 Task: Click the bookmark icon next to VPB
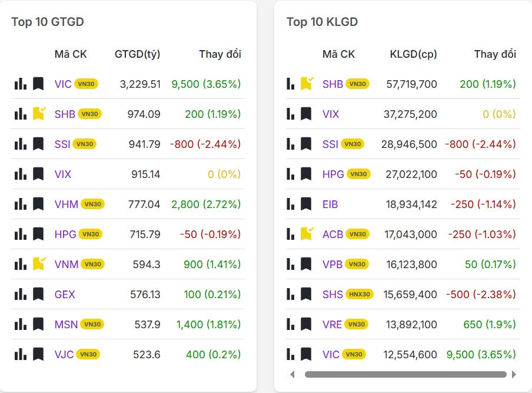click(x=307, y=264)
